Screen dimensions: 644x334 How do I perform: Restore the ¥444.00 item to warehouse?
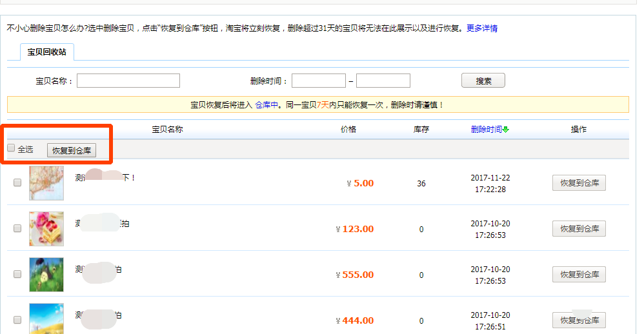pyautogui.click(x=579, y=320)
